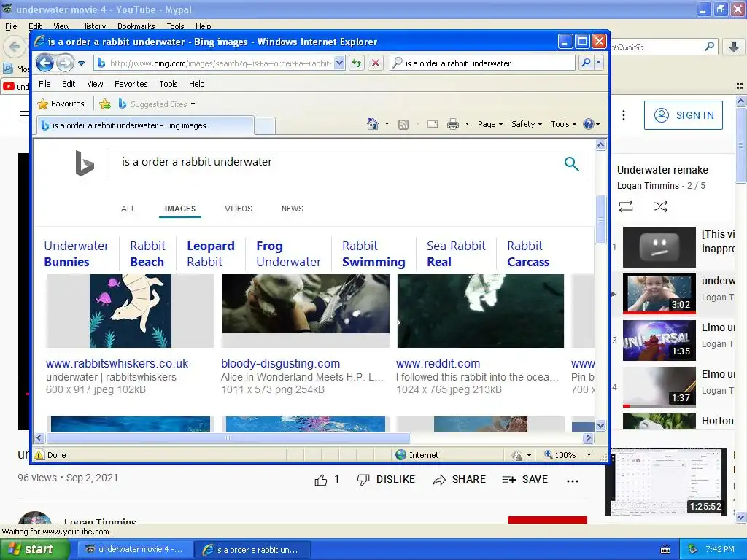Image resolution: width=747 pixels, height=560 pixels.
Task: Open bloody-disgusting.com link
Action: point(280,363)
